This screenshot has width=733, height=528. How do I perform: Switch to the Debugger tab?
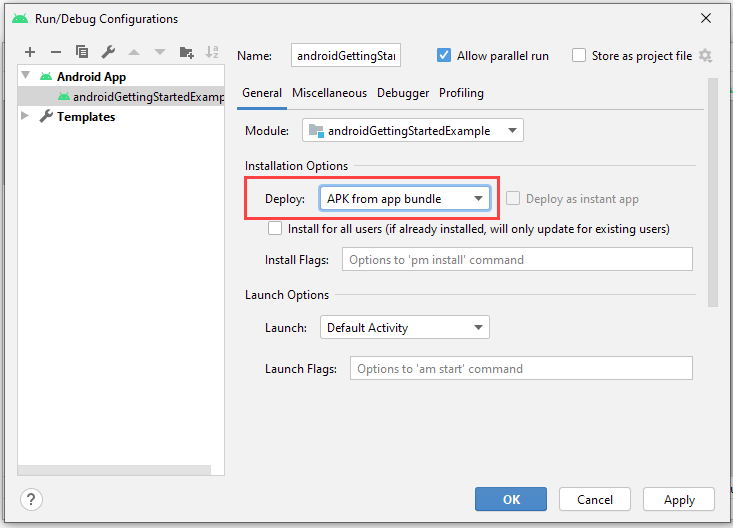tap(403, 93)
